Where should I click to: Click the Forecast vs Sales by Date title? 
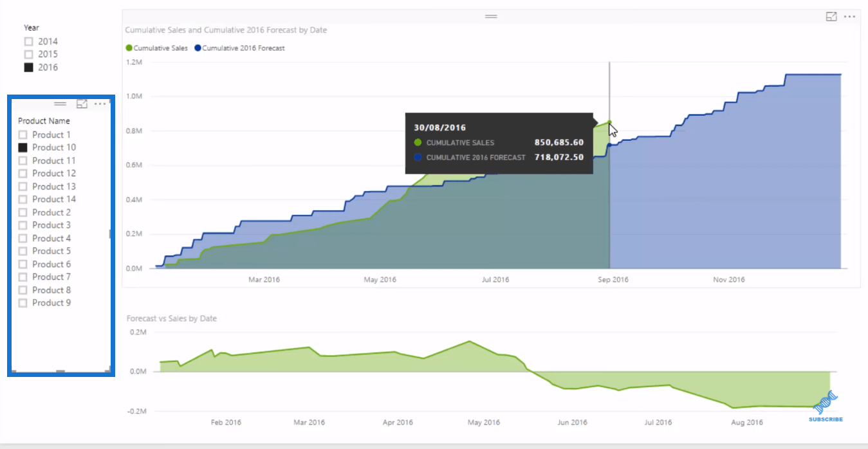[171, 318]
